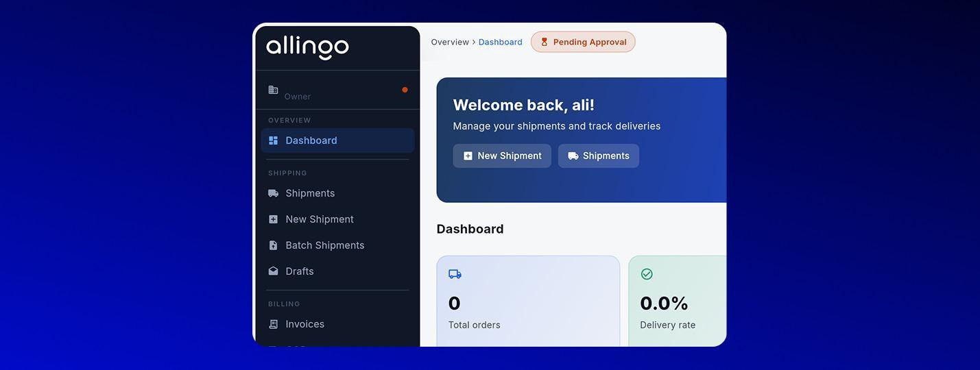This screenshot has width=980, height=370.
Task: Click the '0.0%' delivery rate value
Action: click(664, 303)
